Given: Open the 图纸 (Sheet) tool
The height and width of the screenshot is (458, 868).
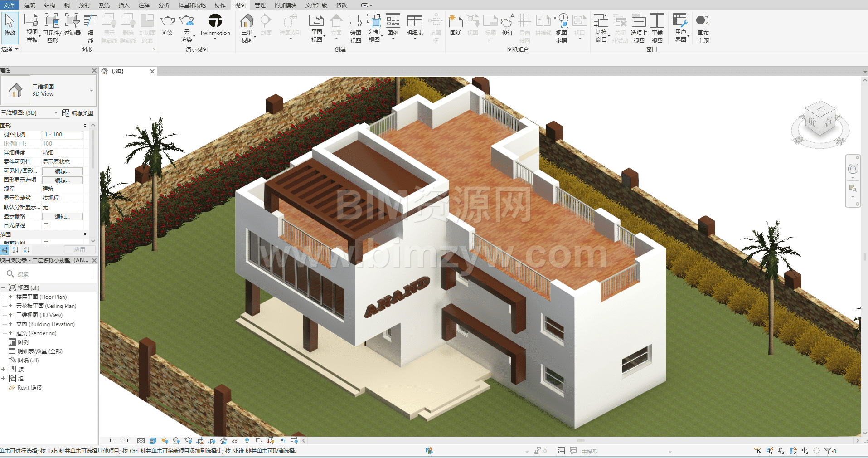Looking at the screenshot, I should [x=455, y=21].
